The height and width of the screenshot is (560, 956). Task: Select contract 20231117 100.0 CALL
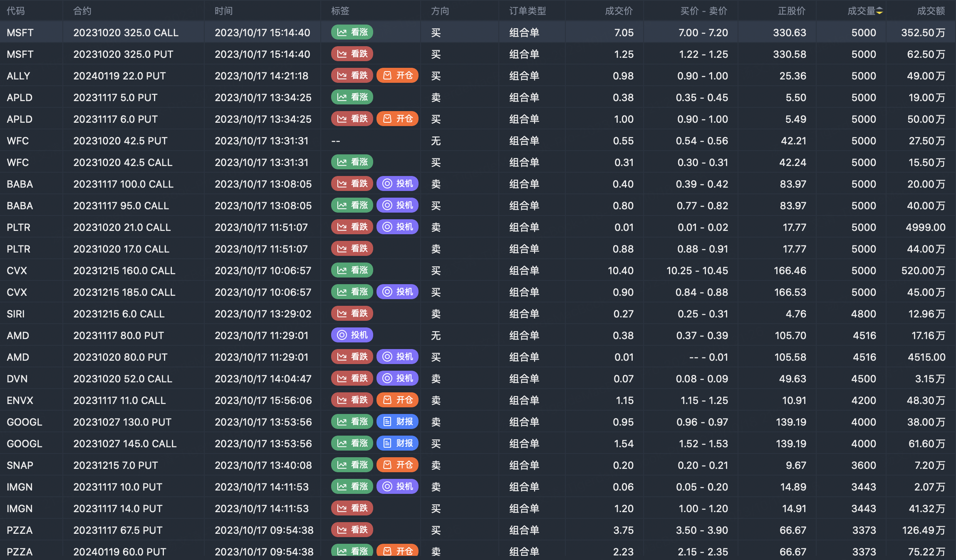tap(123, 184)
